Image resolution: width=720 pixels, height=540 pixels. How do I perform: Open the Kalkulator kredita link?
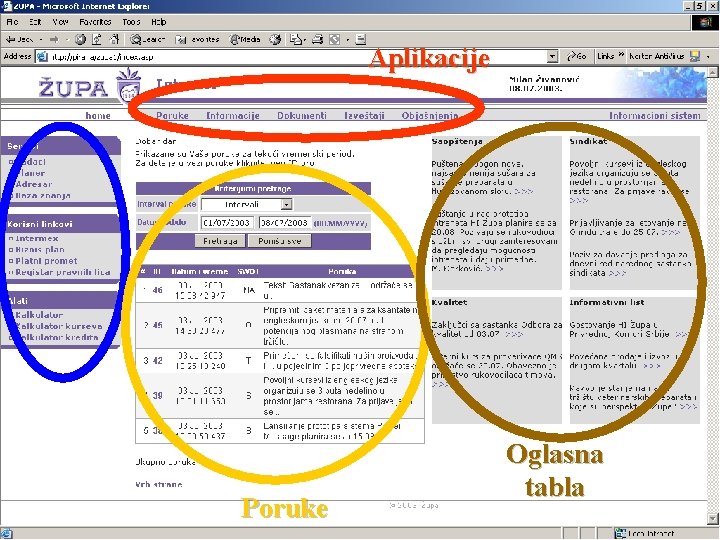(57, 338)
